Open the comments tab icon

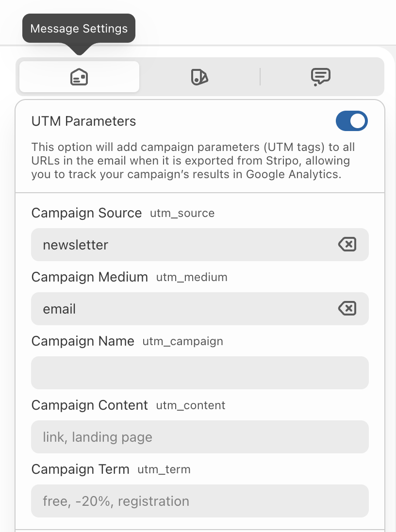coord(320,77)
